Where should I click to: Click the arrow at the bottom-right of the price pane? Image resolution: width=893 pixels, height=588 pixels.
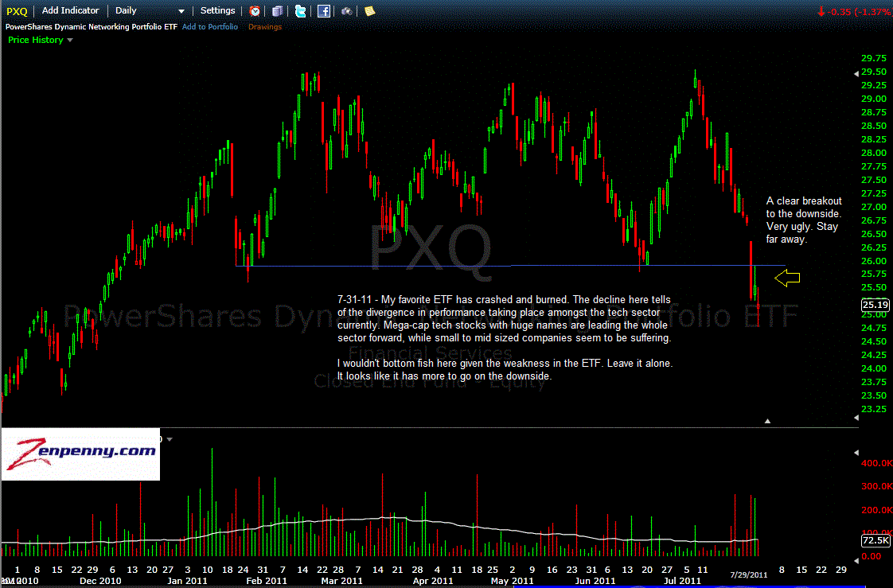click(x=856, y=418)
